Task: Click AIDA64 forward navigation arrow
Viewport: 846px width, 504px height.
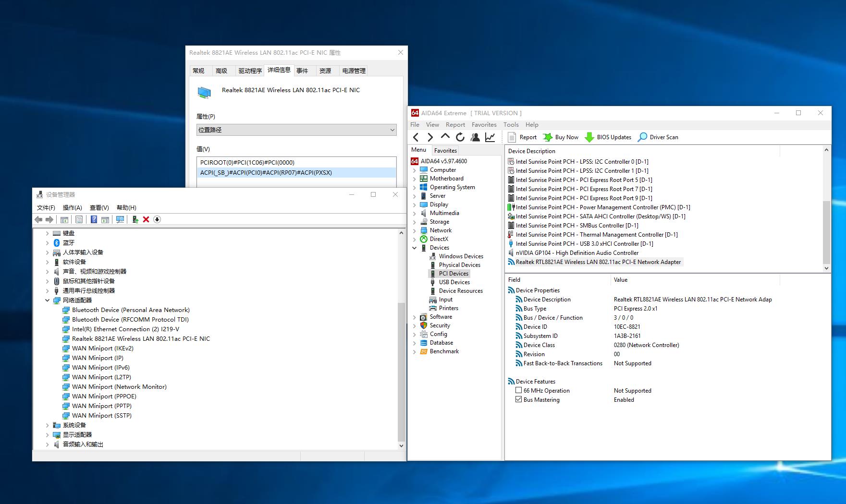Action: [x=430, y=137]
